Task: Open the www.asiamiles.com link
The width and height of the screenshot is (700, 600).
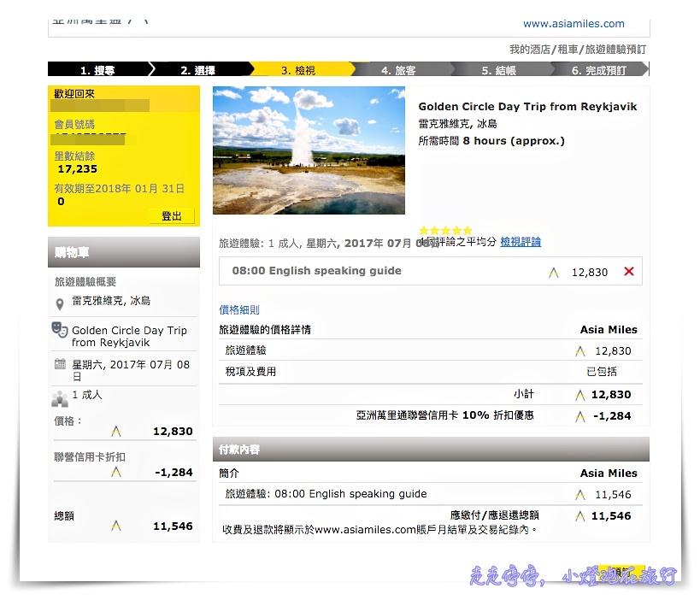Action: (574, 24)
